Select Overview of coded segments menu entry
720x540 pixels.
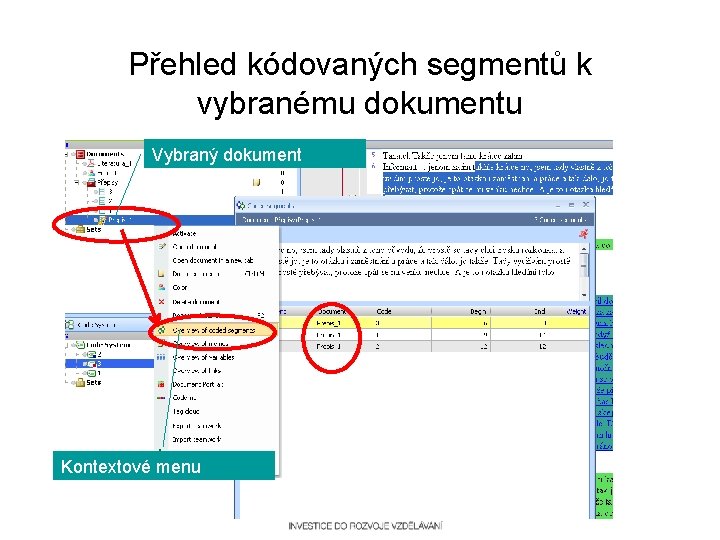[214, 330]
